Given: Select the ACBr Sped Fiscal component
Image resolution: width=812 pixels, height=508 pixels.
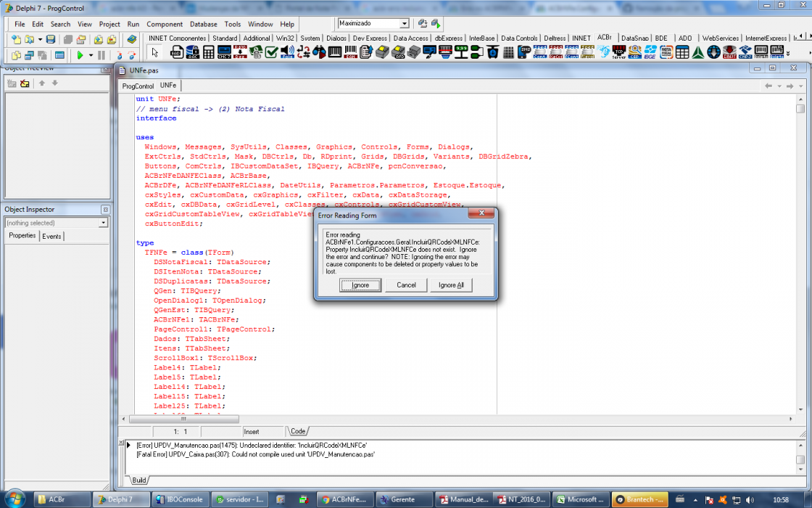Looking at the screenshot, I should pyautogui.click(x=587, y=52).
